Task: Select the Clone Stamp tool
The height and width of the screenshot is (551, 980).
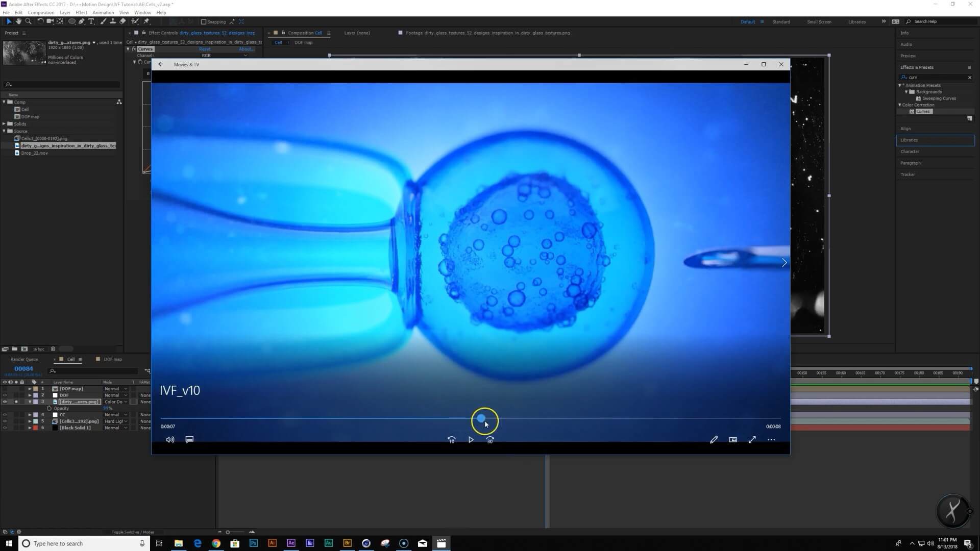Action: 113,21
